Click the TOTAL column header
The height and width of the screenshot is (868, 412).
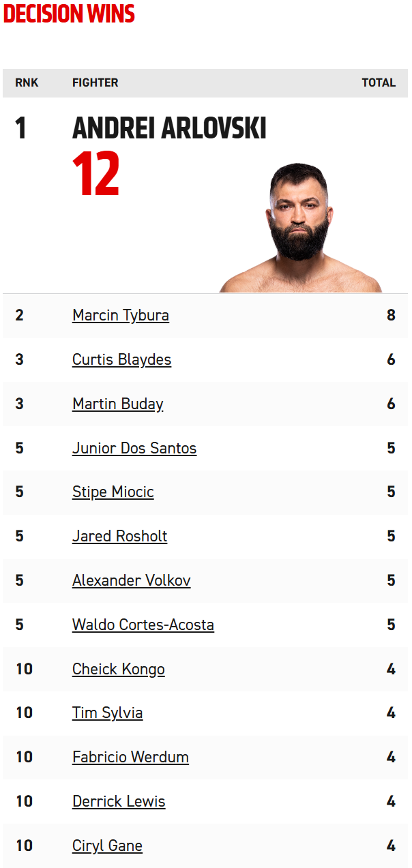pos(379,83)
